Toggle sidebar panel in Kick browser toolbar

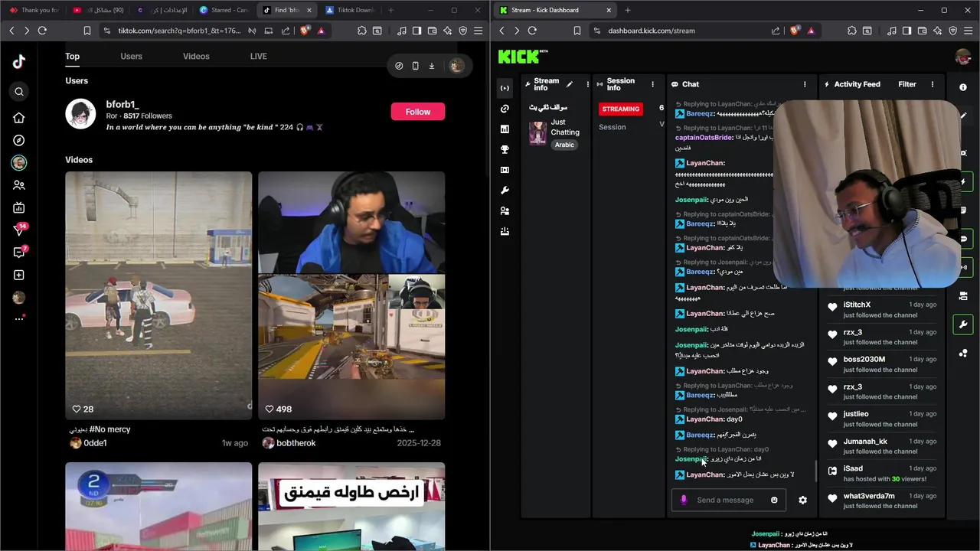pos(906,31)
